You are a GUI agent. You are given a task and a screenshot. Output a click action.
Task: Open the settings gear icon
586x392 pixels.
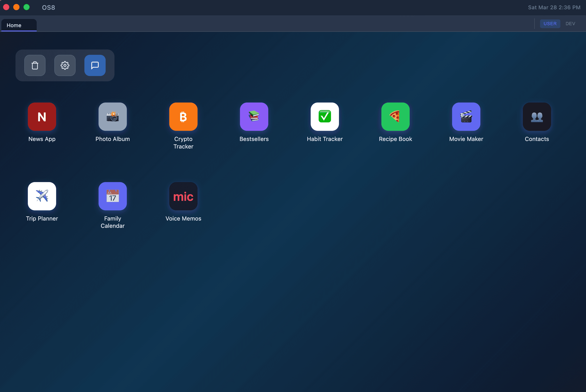(65, 65)
